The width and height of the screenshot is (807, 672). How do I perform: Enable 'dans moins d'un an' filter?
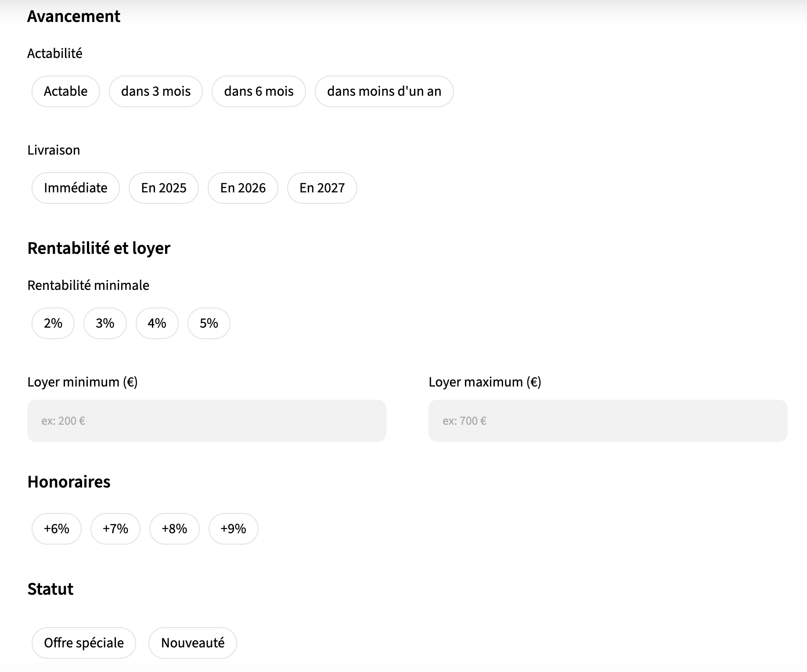click(x=384, y=91)
